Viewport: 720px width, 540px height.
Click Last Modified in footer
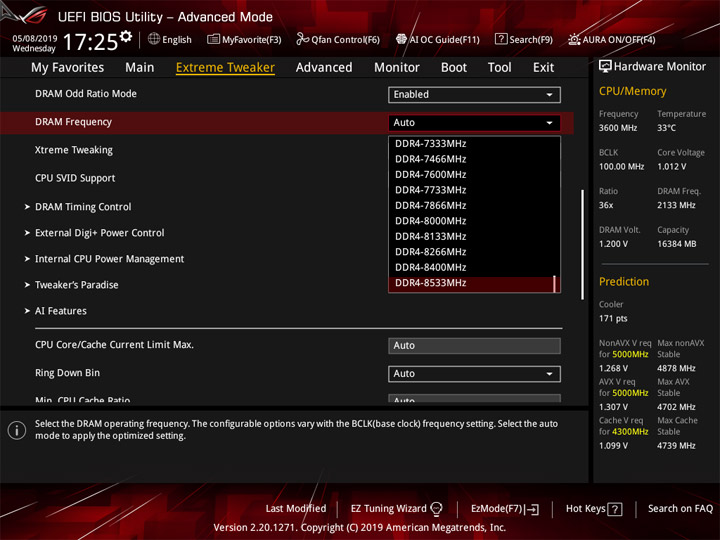pos(296,509)
